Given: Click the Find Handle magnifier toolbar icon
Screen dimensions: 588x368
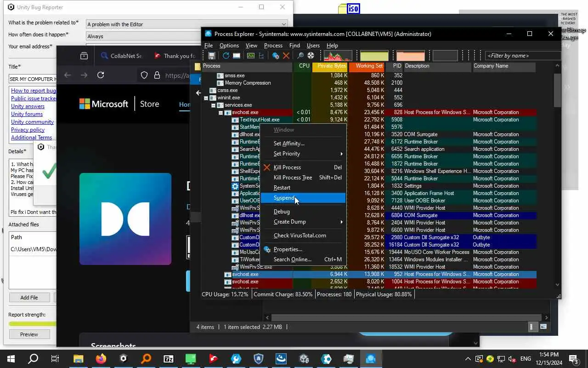Looking at the screenshot, I should (x=300, y=56).
